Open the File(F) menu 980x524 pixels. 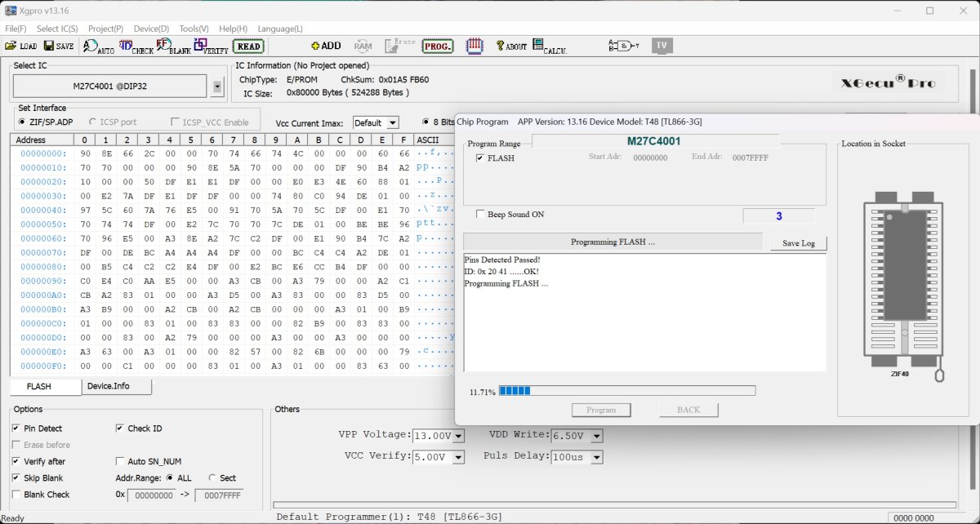point(16,29)
